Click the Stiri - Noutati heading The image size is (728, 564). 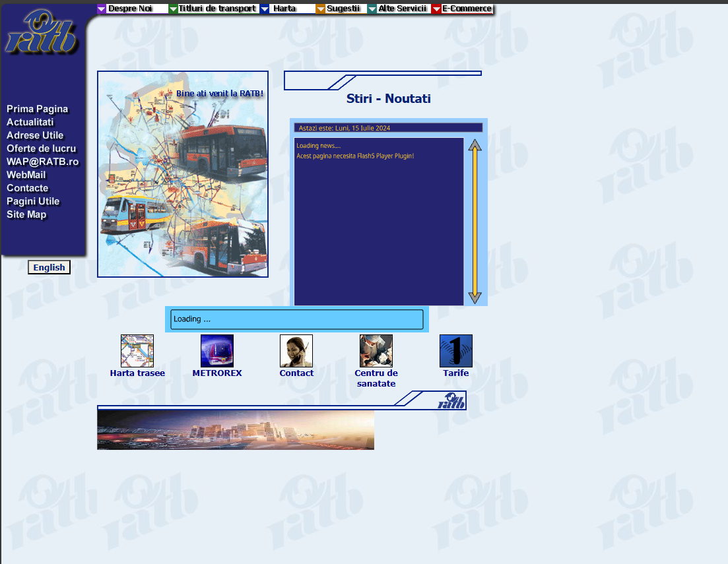(389, 98)
